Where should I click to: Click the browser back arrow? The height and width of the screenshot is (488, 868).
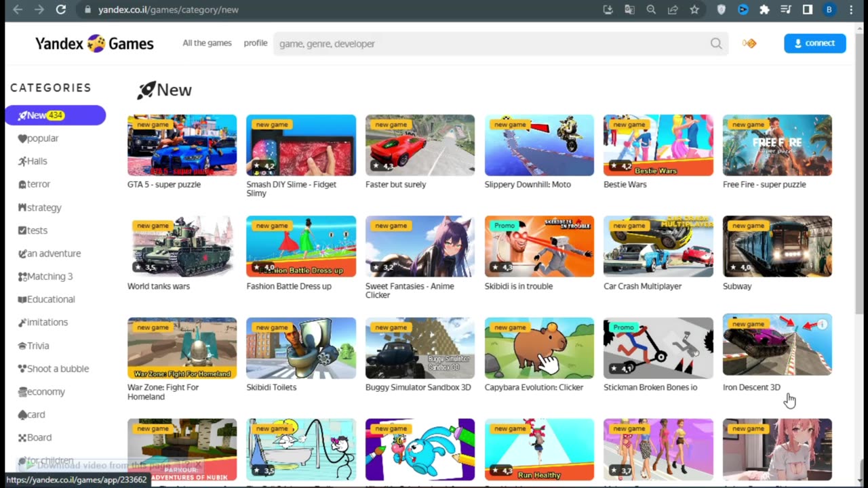click(x=18, y=9)
